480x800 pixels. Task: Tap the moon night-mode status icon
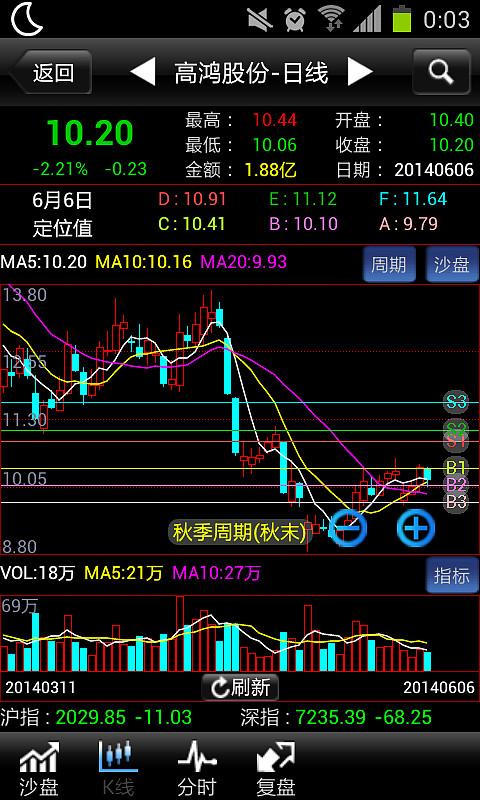click(x=27, y=19)
